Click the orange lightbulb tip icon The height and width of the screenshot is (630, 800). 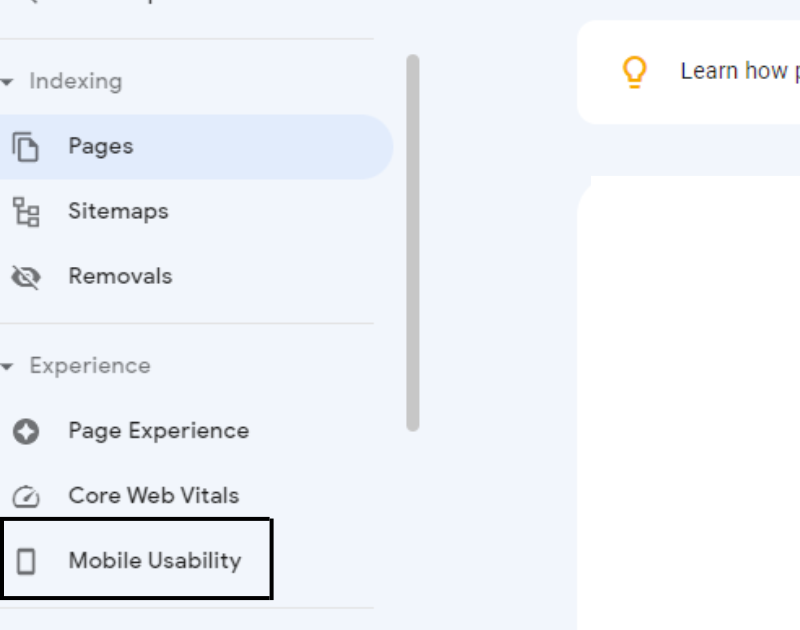pyautogui.click(x=634, y=72)
